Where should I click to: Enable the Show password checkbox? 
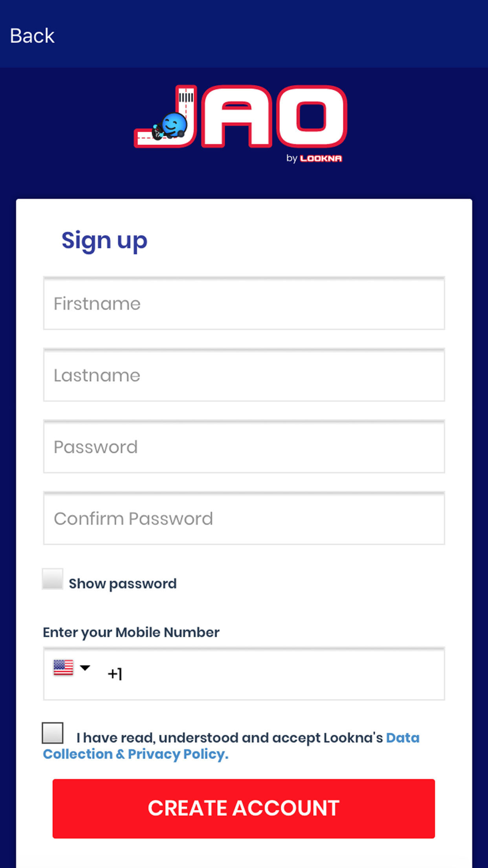pyautogui.click(x=53, y=579)
